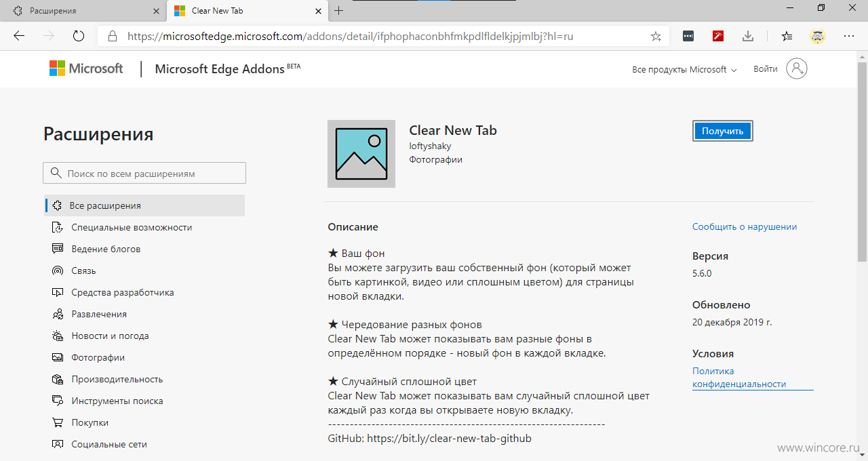Click the Ведение блогов category icon

(58, 249)
